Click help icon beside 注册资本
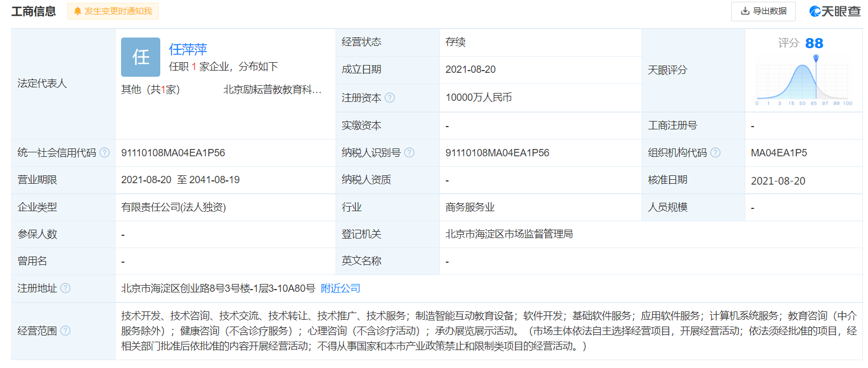Image resolution: width=868 pixels, height=368 pixels. (x=390, y=97)
